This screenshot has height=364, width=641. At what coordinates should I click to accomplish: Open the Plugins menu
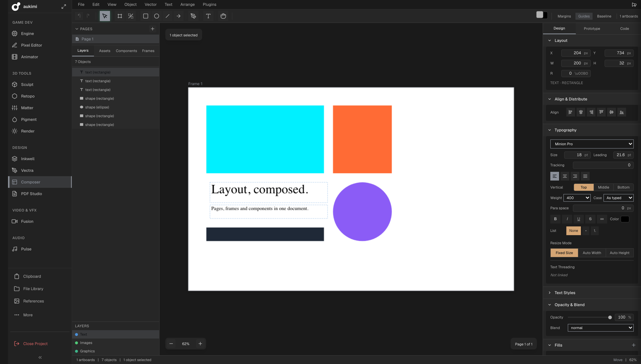pyautogui.click(x=209, y=5)
